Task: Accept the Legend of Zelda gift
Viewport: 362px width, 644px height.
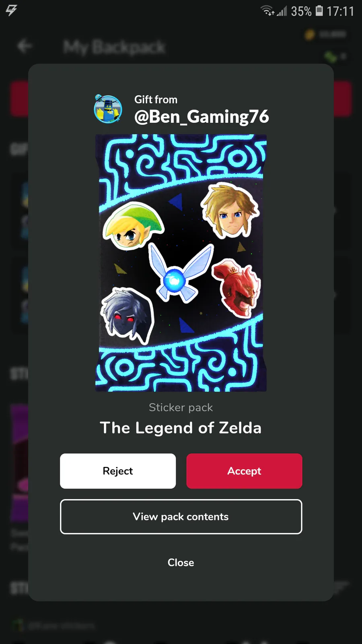Action: [x=244, y=471]
